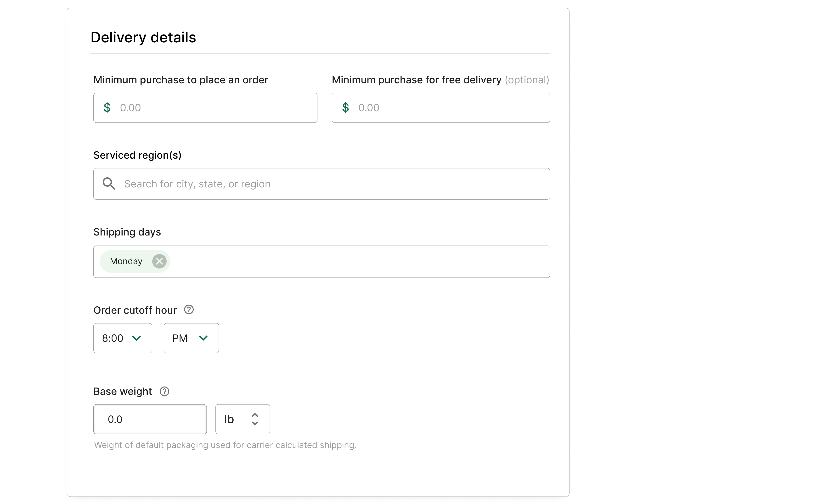This screenshot has width=813, height=504.
Task: Click the 'Order cutoff hour' label
Action: click(135, 310)
